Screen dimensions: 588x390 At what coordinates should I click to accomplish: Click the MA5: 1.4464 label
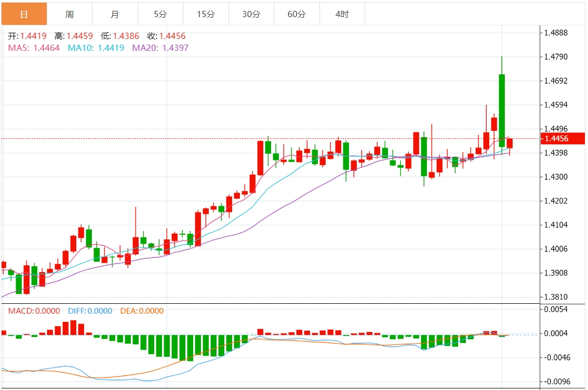coord(34,48)
